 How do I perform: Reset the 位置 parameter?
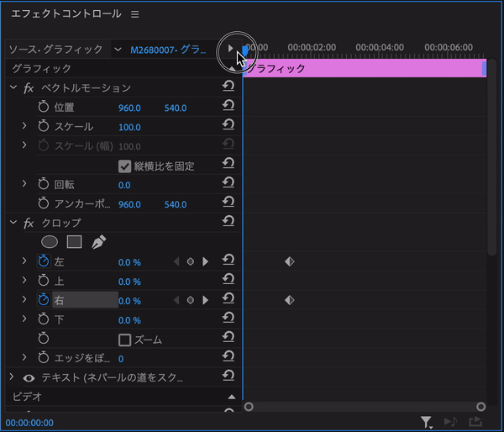228,106
